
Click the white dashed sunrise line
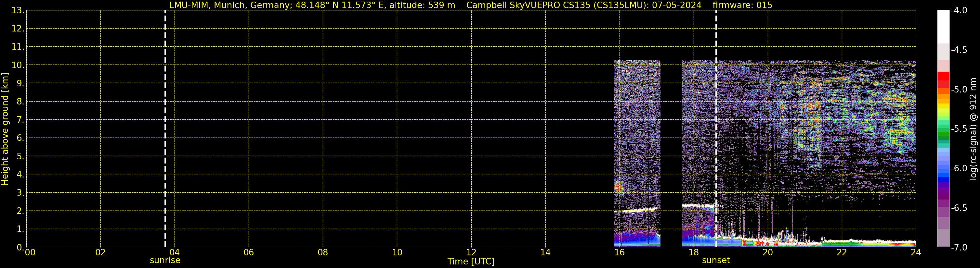coord(165,129)
